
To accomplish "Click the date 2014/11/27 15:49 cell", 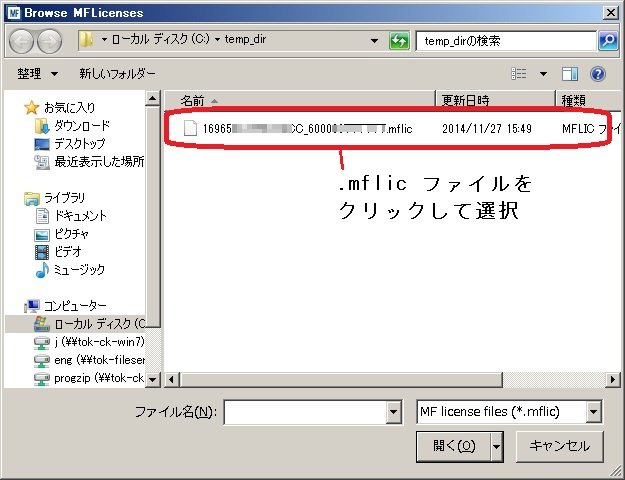I will 487,129.
